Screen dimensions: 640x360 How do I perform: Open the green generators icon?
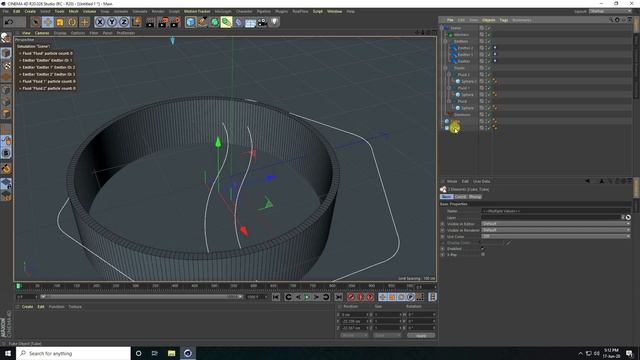point(214,22)
